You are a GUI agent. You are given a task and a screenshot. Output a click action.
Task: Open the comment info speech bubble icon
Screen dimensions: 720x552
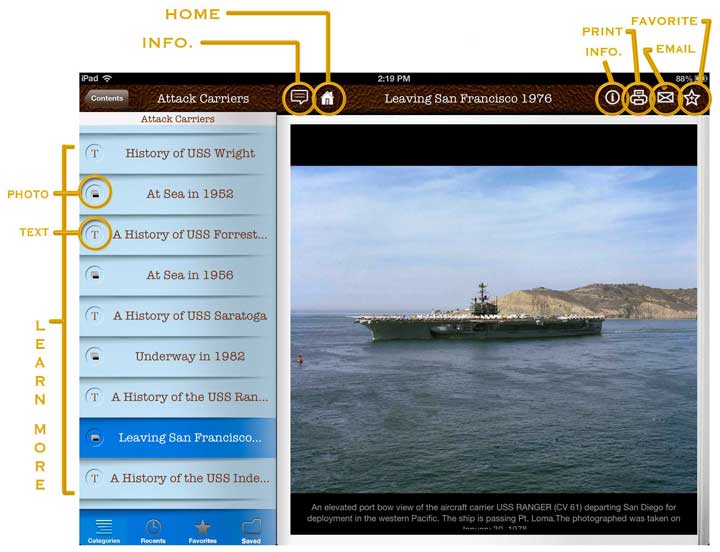point(298,98)
